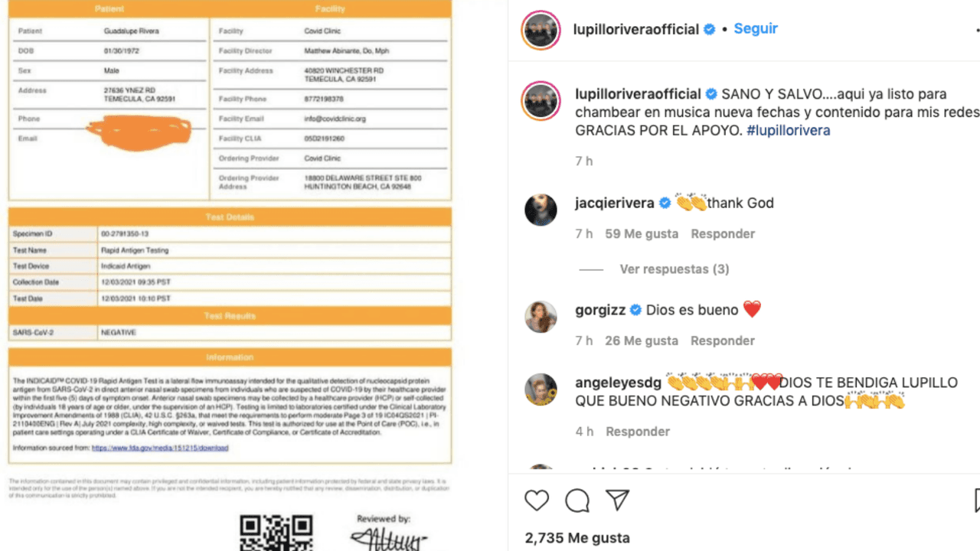Open jacqierivera's avatar
Viewport: 980px width, 551px height.
pyautogui.click(x=541, y=209)
